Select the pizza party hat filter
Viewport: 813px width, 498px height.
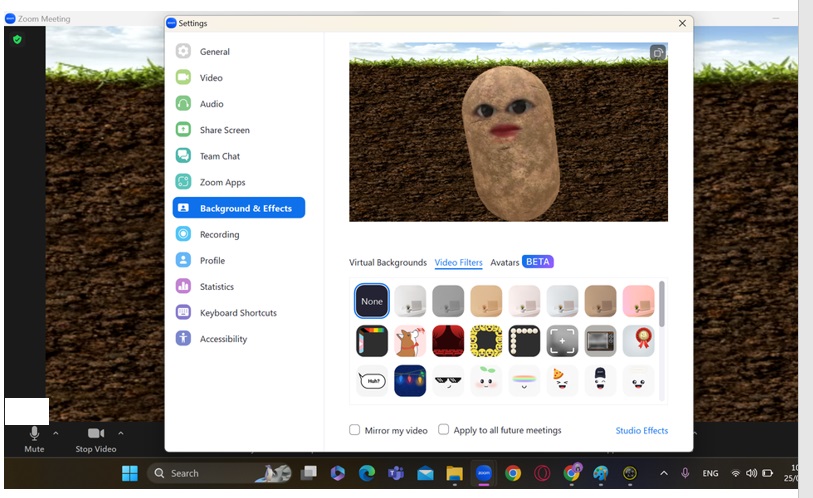point(562,381)
